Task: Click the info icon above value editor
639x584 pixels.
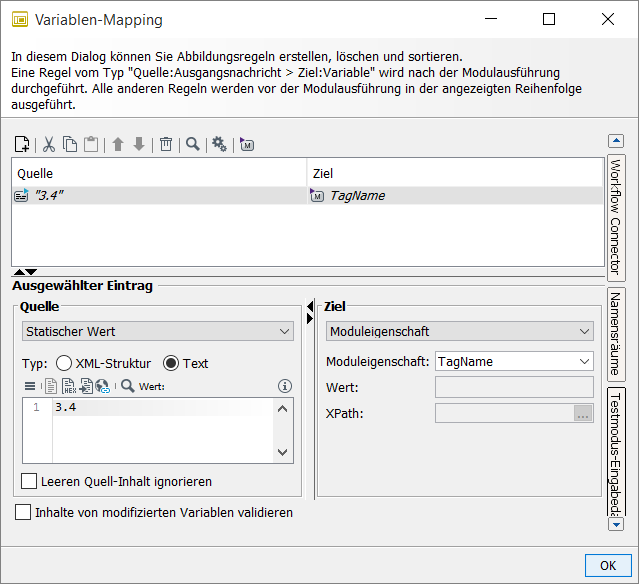Action: (x=284, y=385)
